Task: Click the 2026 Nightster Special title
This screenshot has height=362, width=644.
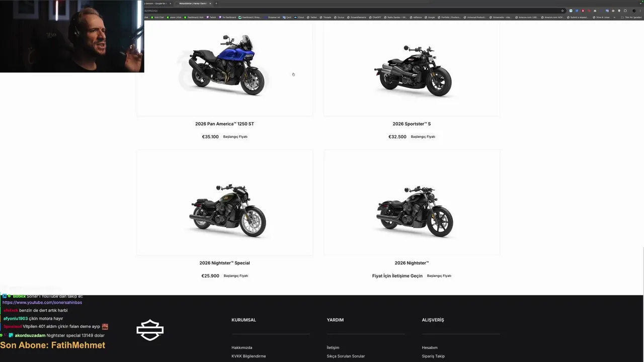Action: (x=224, y=263)
